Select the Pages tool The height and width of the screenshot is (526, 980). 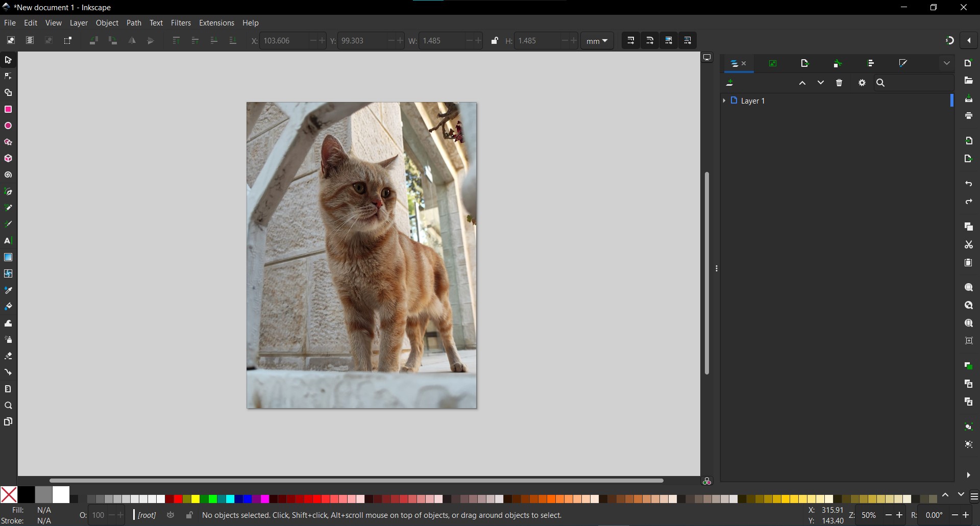(8, 422)
